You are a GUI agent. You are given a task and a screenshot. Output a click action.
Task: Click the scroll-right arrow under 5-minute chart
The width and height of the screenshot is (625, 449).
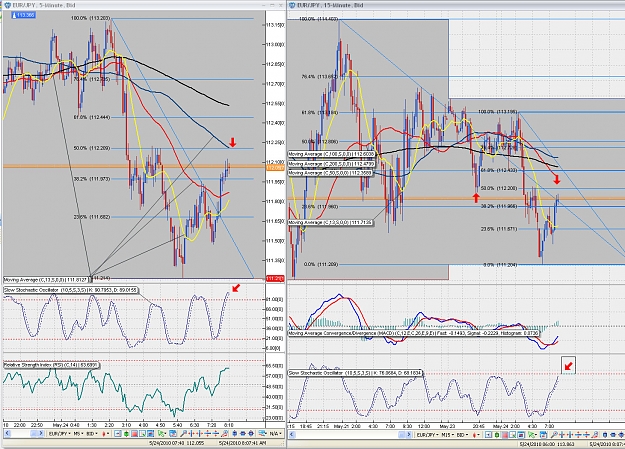pos(41,433)
